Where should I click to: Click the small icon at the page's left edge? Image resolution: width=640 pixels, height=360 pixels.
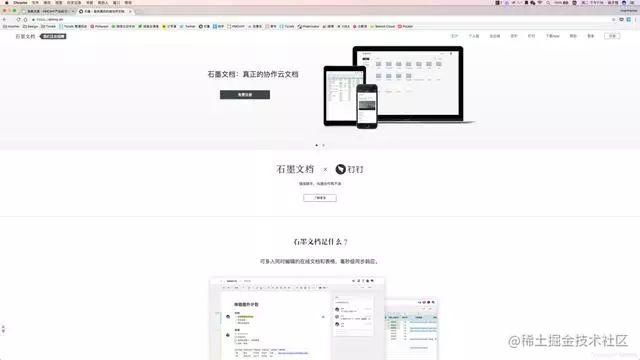(x=3, y=329)
